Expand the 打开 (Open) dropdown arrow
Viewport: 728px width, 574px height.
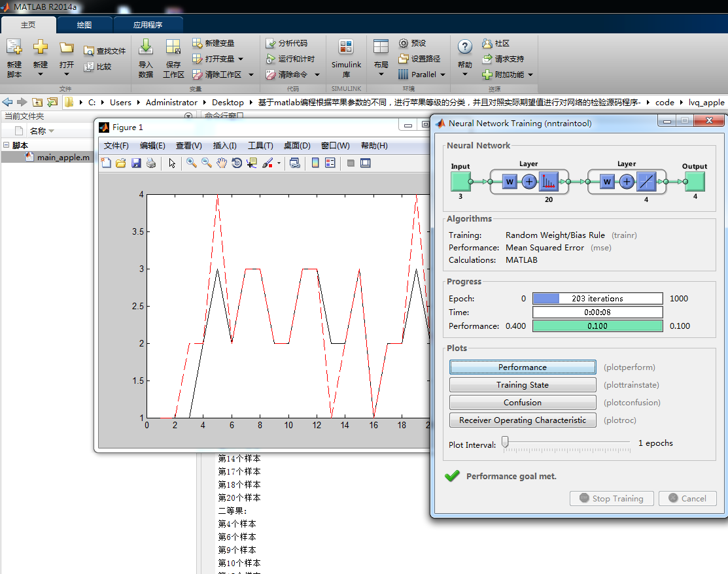(67, 75)
